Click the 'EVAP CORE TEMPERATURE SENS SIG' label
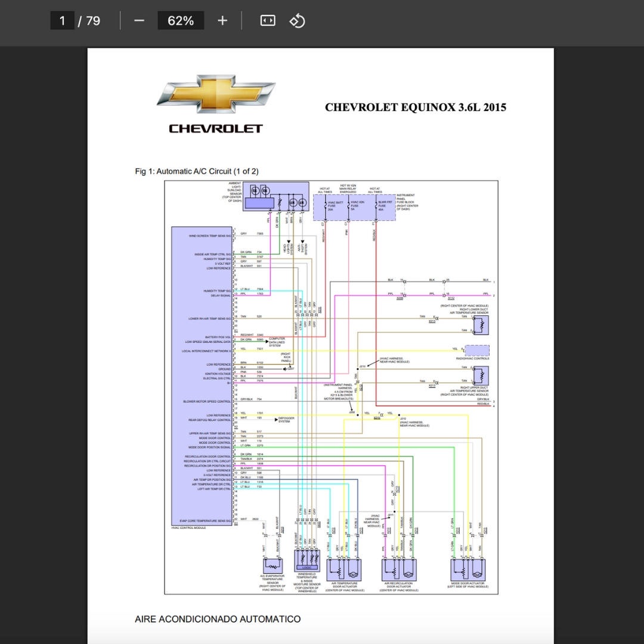This screenshot has width=644, height=644. point(205,521)
